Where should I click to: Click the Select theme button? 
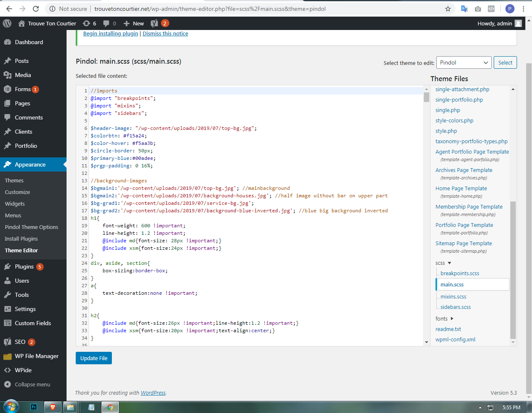pos(505,62)
